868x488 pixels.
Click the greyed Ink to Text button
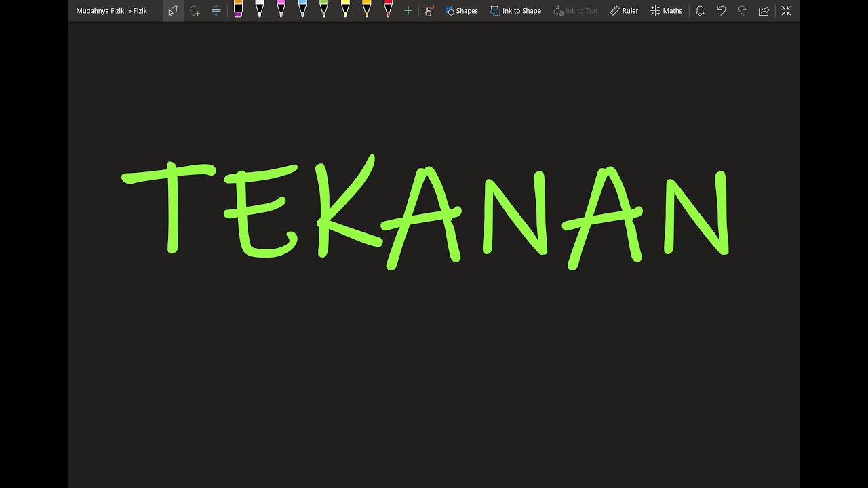pos(575,10)
